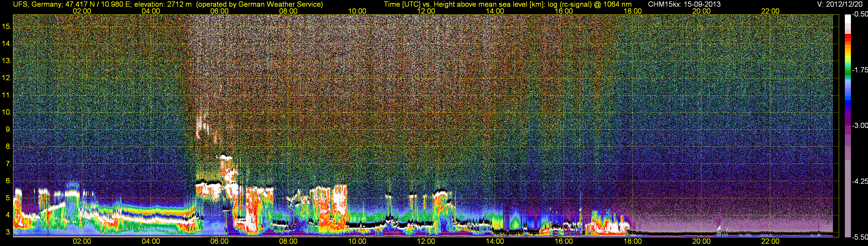Select '14:00' on the bottom time axis
The image size is (868, 246).
pos(495,241)
